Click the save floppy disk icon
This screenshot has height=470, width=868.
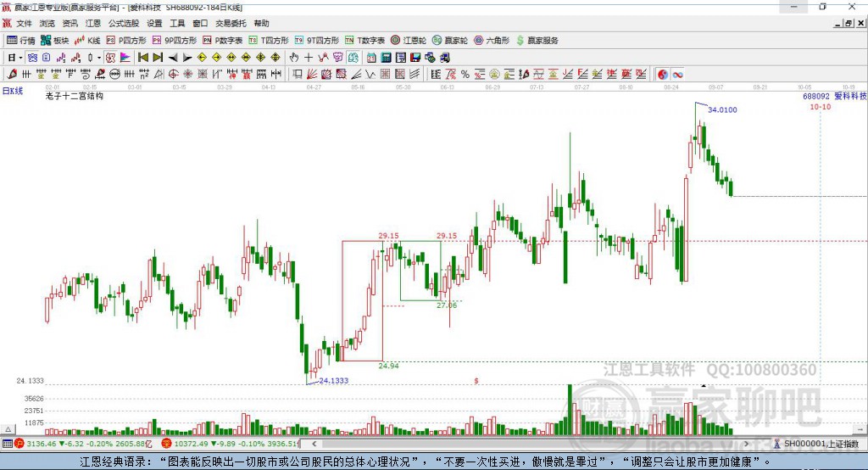point(415,58)
